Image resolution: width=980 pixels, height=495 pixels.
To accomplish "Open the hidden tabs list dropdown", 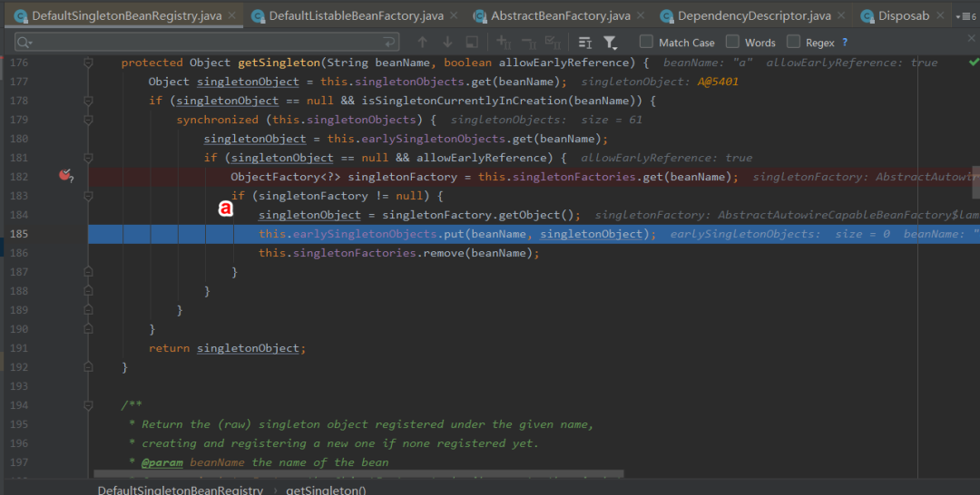I will [965, 16].
